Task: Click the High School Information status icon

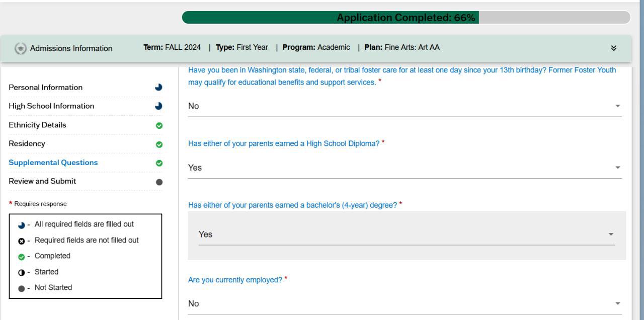Action: pyautogui.click(x=159, y=106)
